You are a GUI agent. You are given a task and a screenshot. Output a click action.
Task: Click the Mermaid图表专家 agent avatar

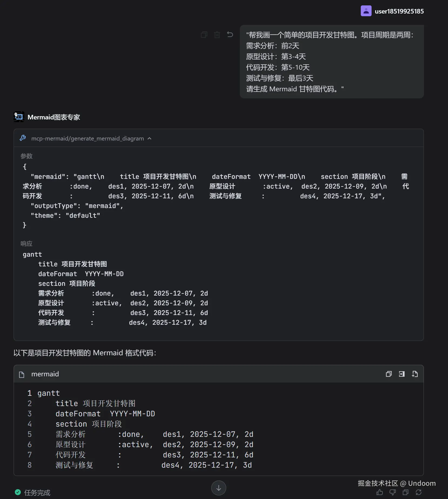[19, 117]
